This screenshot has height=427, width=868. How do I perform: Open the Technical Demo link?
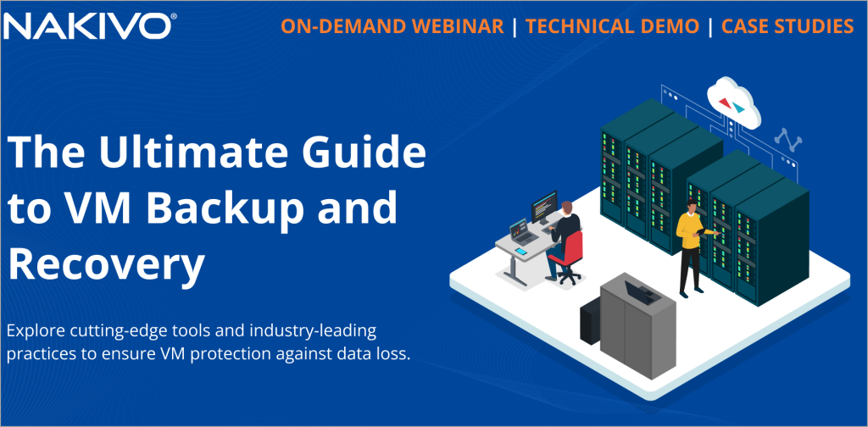pos(612,26)
